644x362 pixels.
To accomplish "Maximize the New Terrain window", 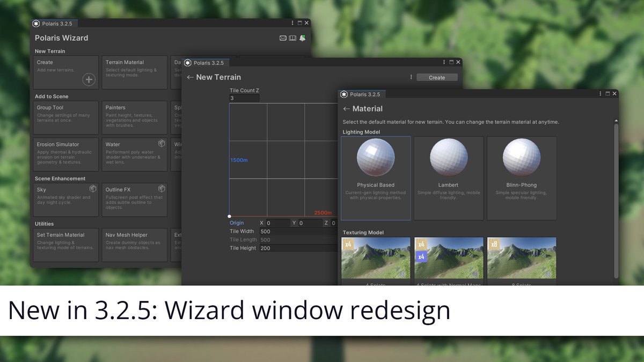I will pos(451,63).
